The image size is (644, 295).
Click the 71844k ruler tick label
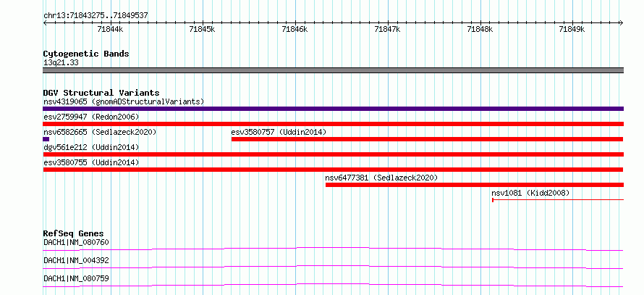pos(110,29)
